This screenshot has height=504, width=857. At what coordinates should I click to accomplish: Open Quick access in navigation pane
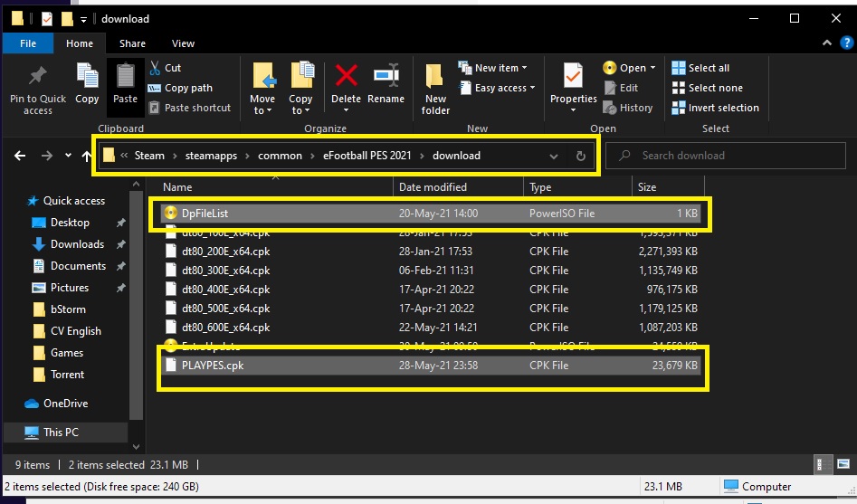65,201
